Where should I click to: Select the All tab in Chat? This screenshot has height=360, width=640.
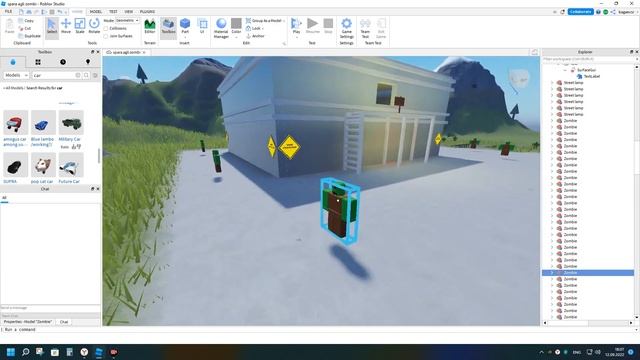tap(4, 198)
